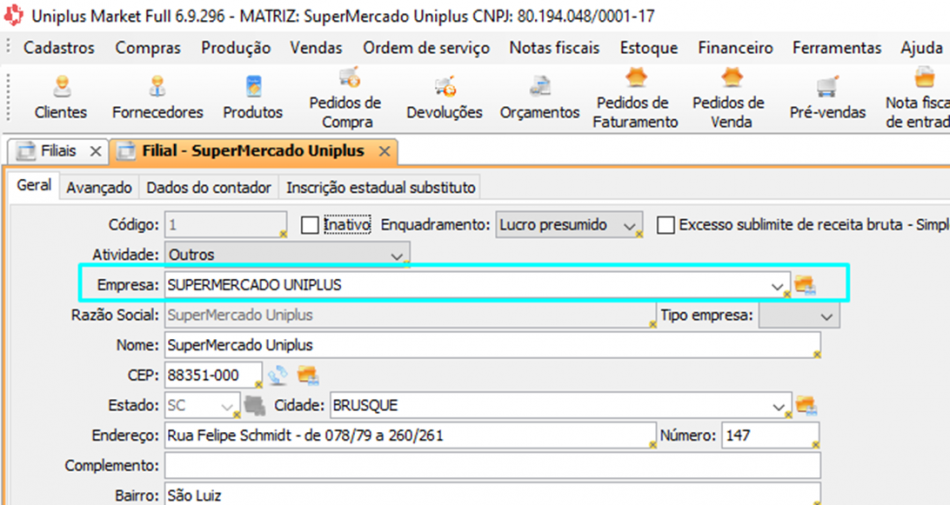Click the Uniplus app logo in title bar
This screenshot has width=950, height=505.
[x=13, y=15]
